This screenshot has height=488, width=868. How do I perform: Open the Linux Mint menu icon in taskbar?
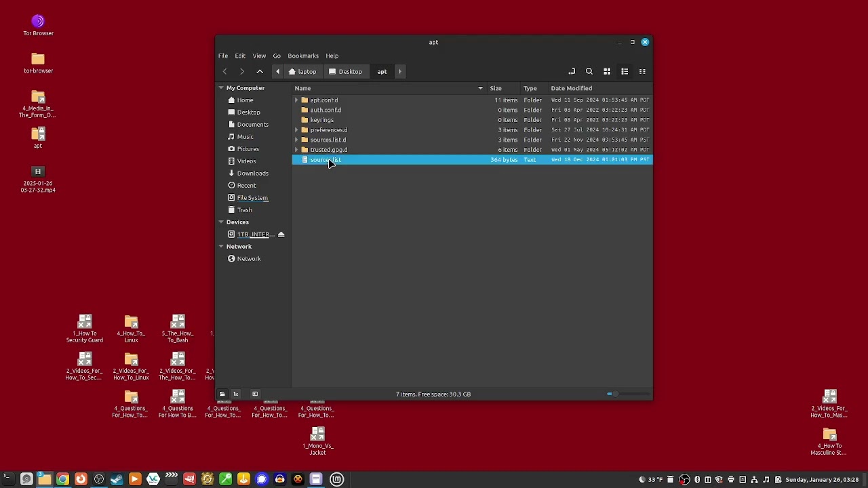[x=337, y=479]
